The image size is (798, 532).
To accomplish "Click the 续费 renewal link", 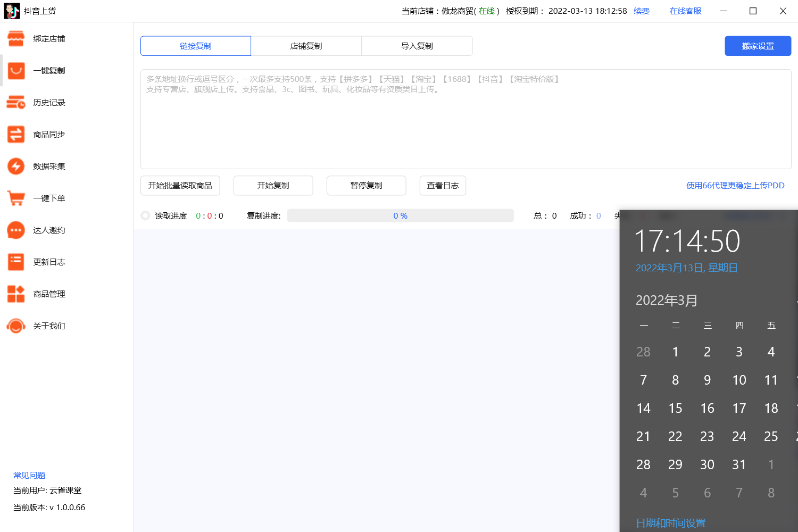I will [642, 11].
